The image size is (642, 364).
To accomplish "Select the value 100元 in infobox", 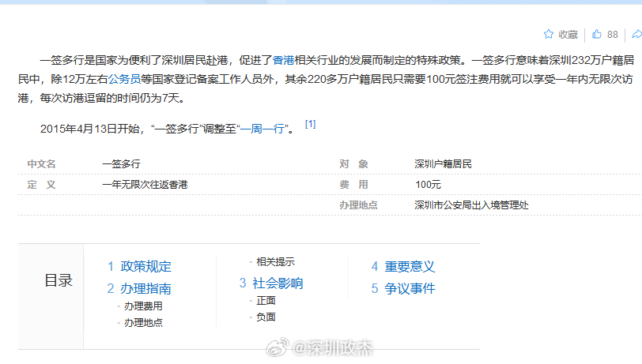I will 428,185.
